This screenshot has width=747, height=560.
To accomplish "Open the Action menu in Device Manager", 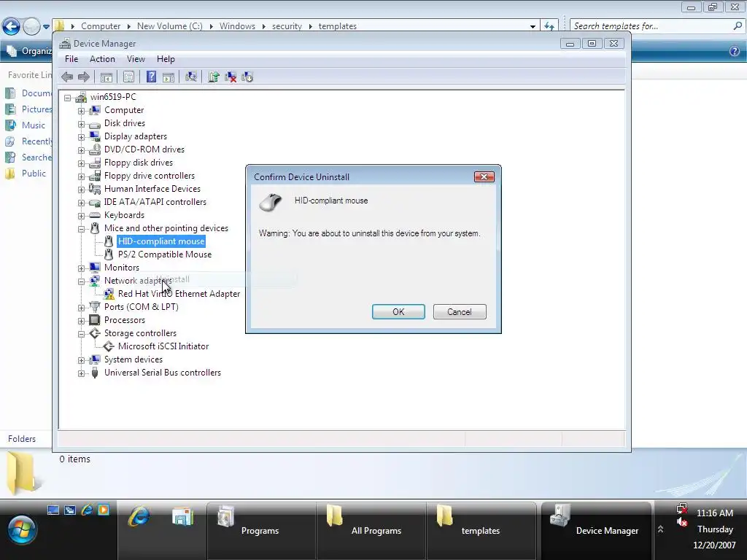I will point(102,59).
